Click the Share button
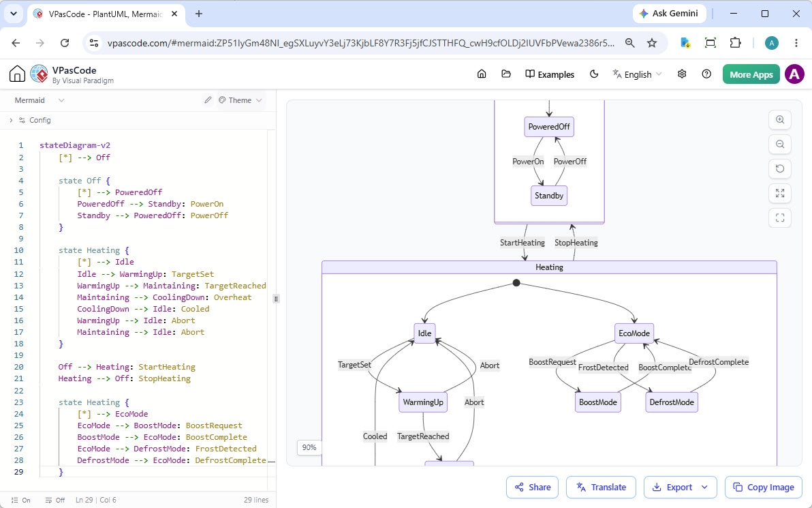This screenshot has width=812, height=508. coord(532,488)
